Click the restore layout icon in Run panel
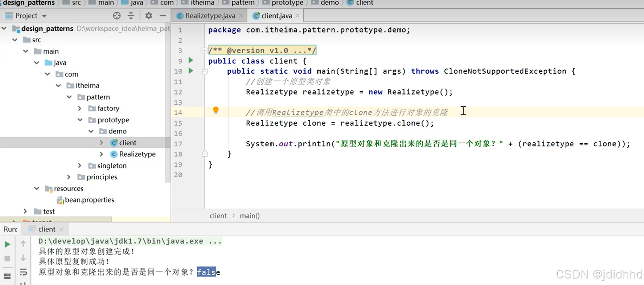644x285 pixels. (7, 276)
